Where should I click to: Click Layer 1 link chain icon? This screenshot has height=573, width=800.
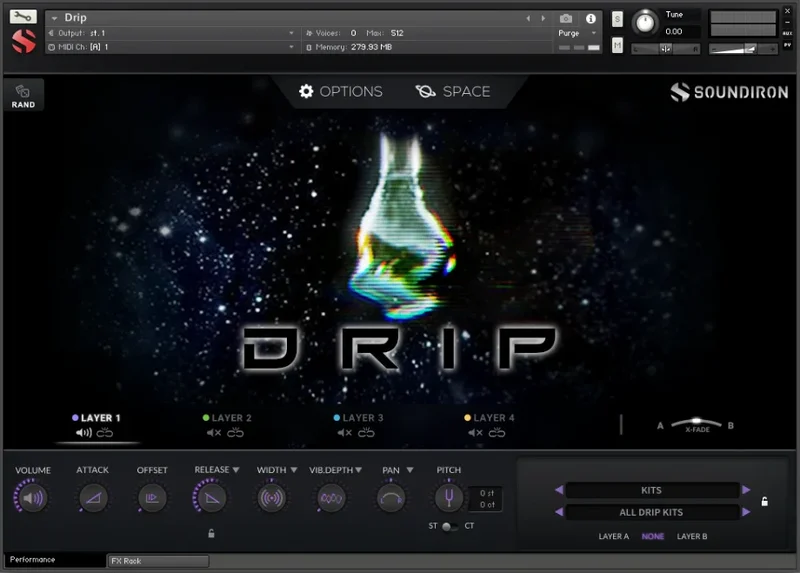pos(105,433)
